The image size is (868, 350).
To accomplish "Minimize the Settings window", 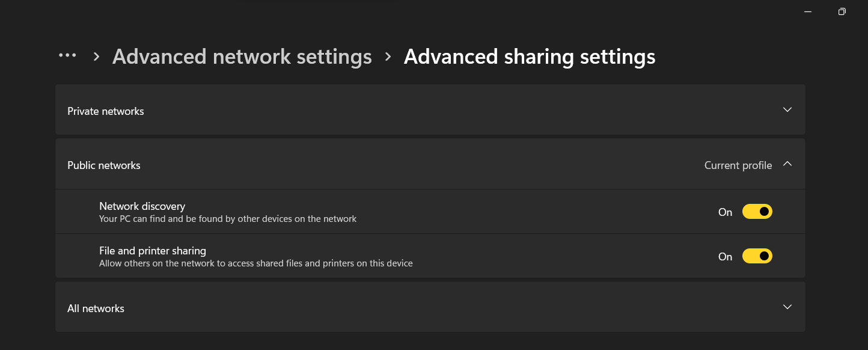I will point(807,11).
